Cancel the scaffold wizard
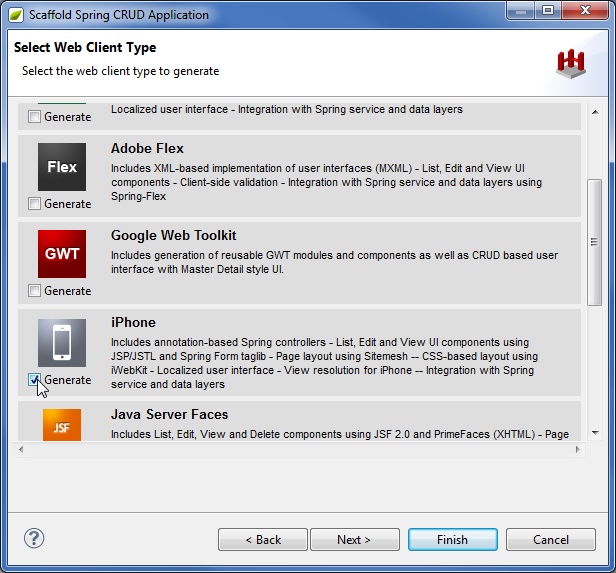616x573 pixels. (551, 540)
